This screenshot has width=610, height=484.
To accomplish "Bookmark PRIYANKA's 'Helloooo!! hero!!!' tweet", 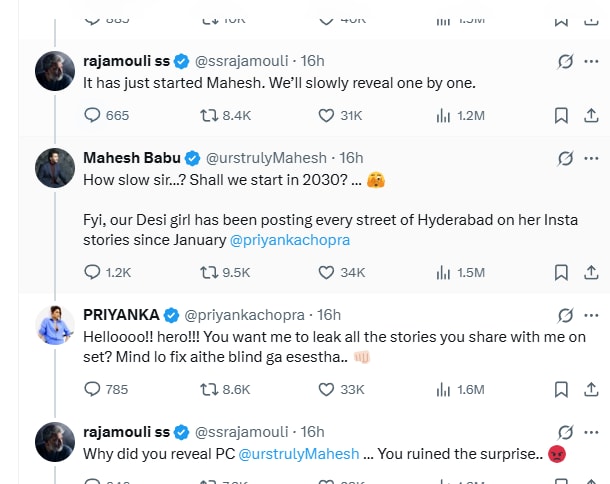I will point(562,389).
